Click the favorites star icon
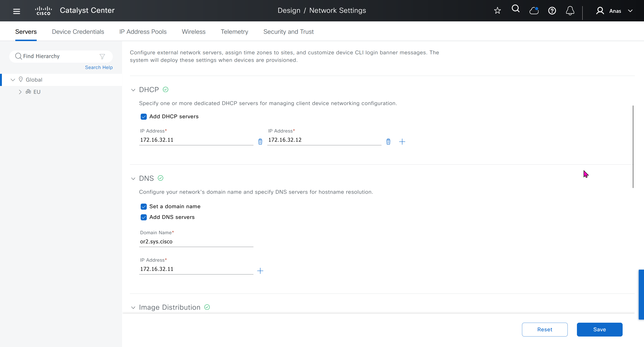This screenshot has height=347, width=644. (497, 10)
